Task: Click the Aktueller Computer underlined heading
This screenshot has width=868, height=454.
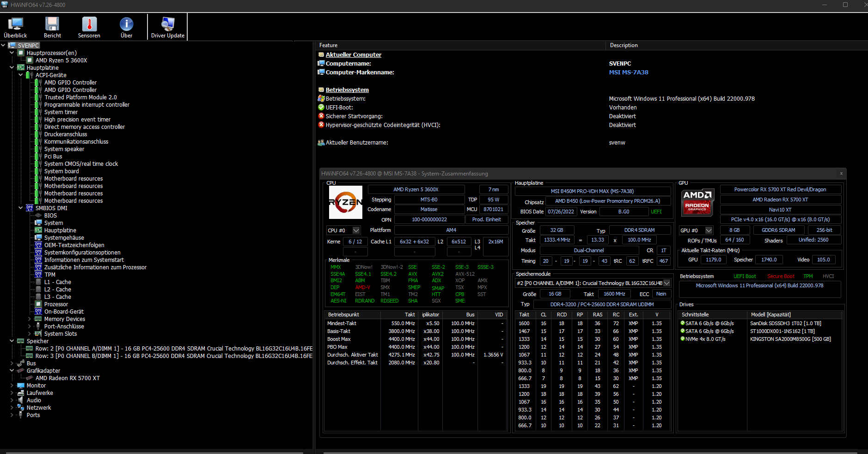Action: point(354,54)
